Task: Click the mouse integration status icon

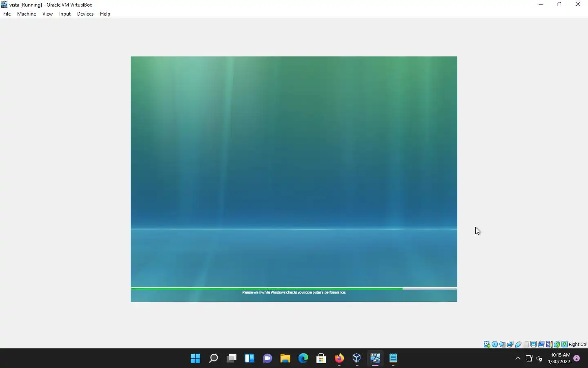Action: point(557,344)
